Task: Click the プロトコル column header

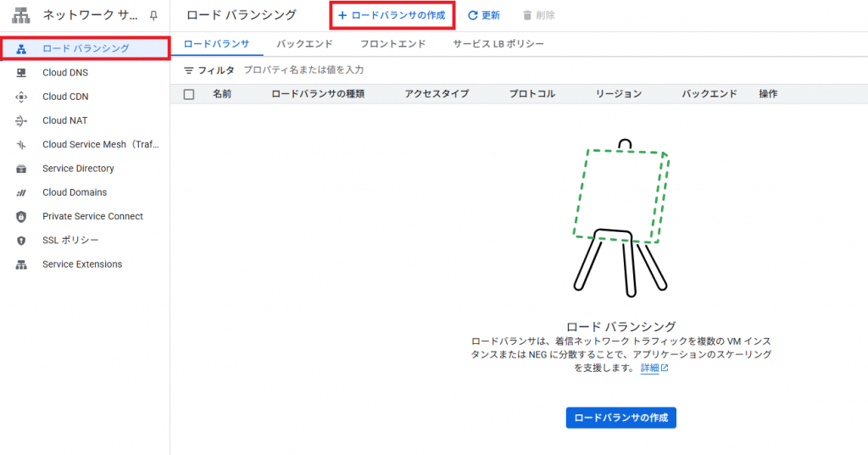Action: tap(532, 94)
